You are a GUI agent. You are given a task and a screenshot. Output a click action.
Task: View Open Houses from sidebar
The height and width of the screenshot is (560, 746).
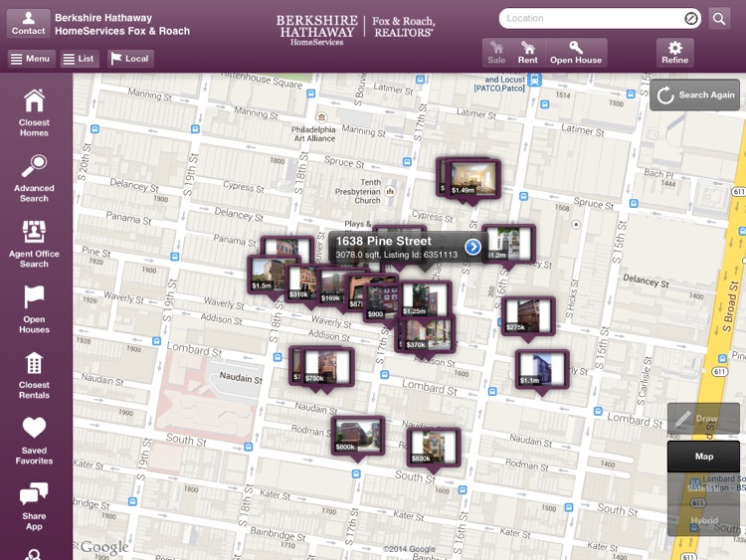(x=34, y=309)
